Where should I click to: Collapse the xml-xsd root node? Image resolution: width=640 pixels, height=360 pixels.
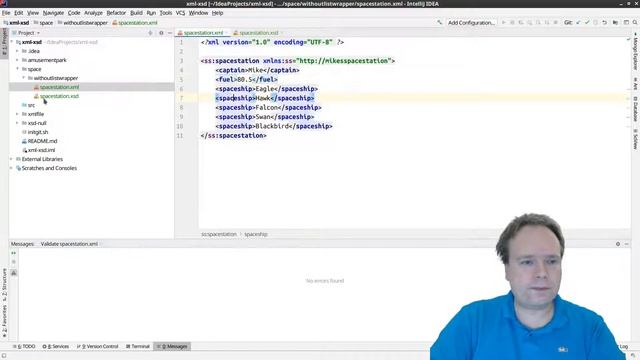(x=12, y=42)
